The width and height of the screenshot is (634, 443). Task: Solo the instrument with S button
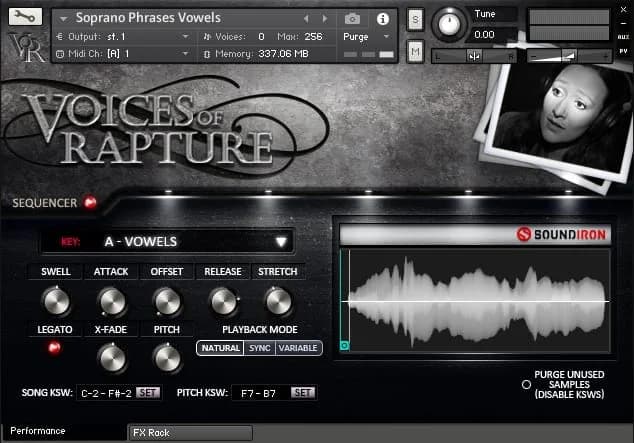(x=415, y=19)
